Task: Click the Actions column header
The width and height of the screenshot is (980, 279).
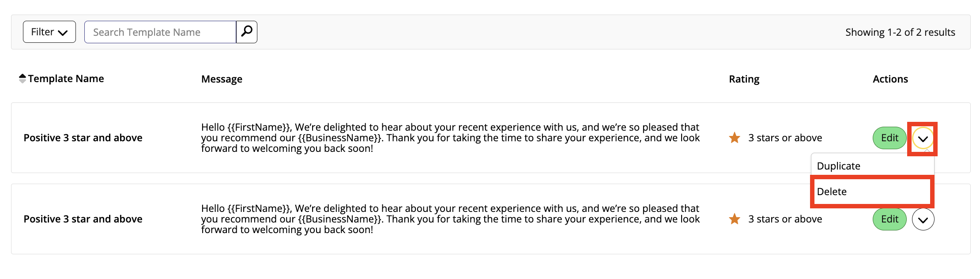Action: [x=890, y=79]
